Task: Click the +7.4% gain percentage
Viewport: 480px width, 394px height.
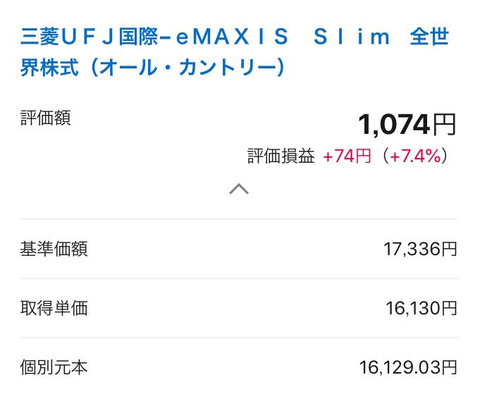Action: point(415,156)
